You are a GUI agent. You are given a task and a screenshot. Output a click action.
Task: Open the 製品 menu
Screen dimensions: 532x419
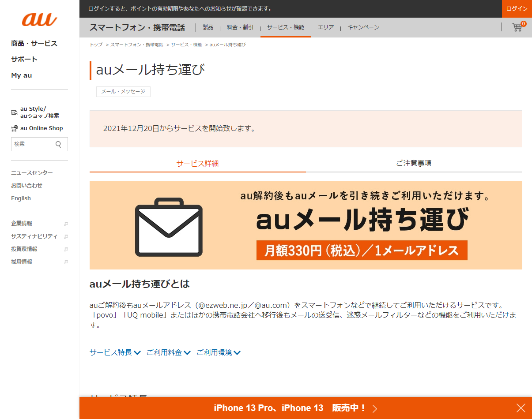point(208,27)
